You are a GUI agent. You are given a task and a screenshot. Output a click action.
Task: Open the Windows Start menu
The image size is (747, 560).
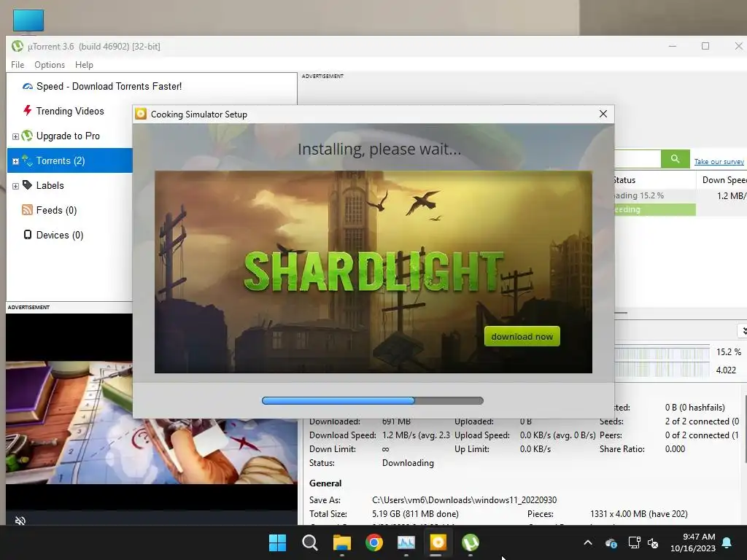[277, 542]
